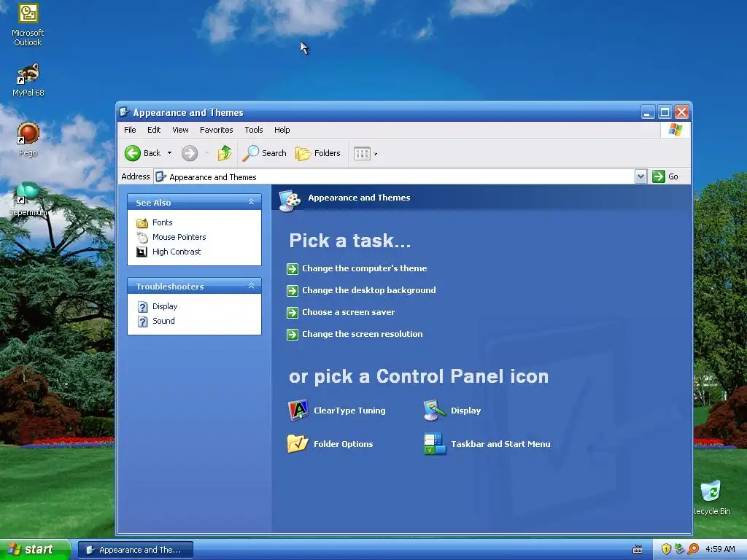Click the green Back arrow button
Viewport: 747px width, 560px height.
pyautogui.click(x=133, y=153)
